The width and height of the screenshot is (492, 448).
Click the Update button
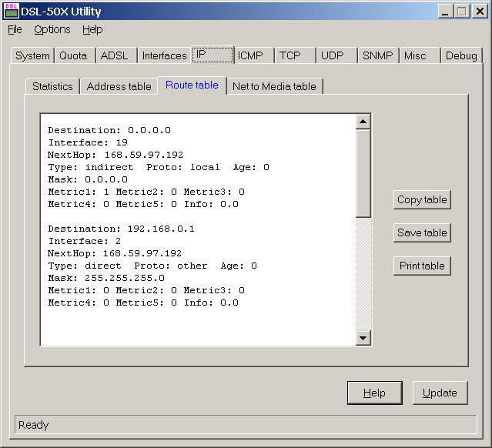click(440, 393)
